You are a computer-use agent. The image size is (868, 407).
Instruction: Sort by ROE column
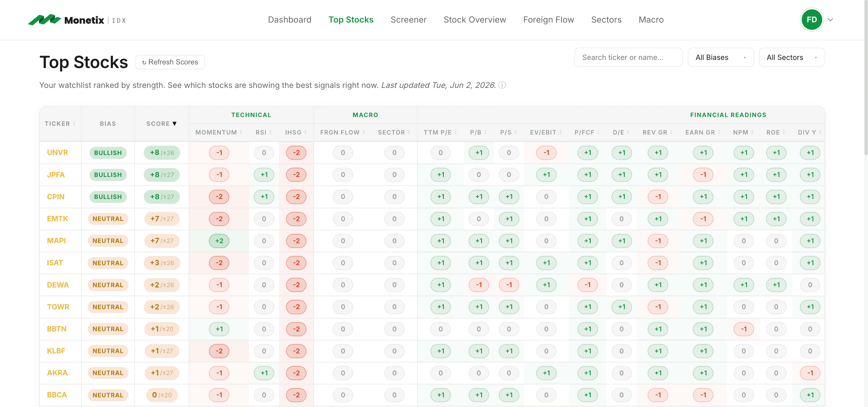776,132
